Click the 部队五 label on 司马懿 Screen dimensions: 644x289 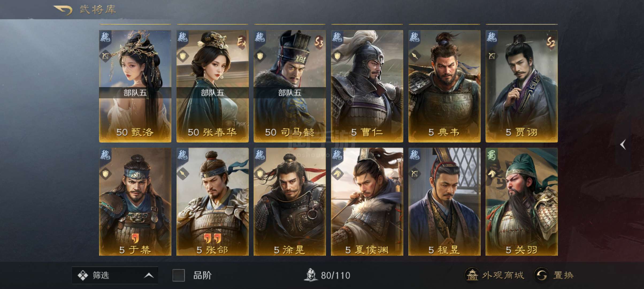(290, 93)
